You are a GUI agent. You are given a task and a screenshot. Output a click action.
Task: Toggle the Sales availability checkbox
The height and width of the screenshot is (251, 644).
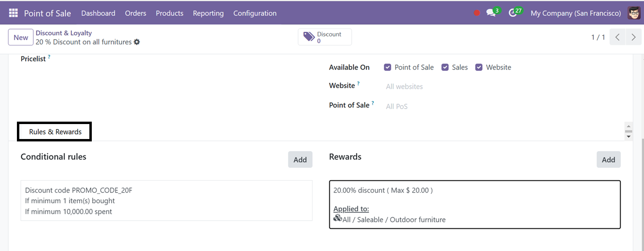[x=445, y=67]
